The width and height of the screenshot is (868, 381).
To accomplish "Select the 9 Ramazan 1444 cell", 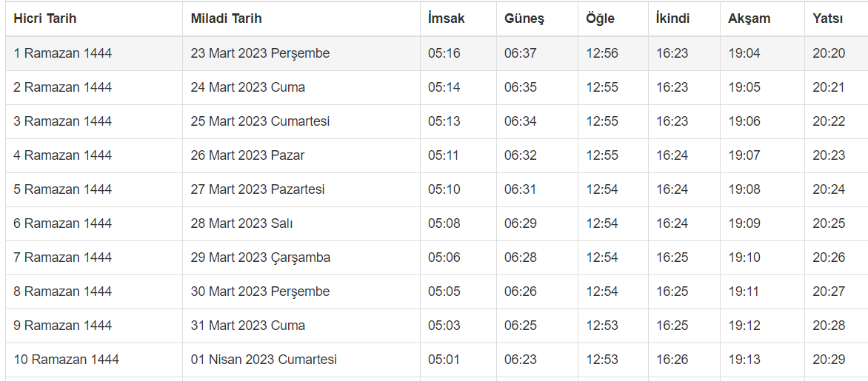I will tap(63, 326).
